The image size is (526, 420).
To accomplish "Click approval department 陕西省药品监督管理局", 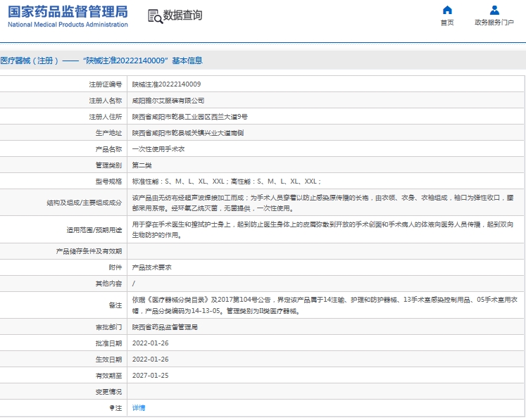I will coord(165,327).
